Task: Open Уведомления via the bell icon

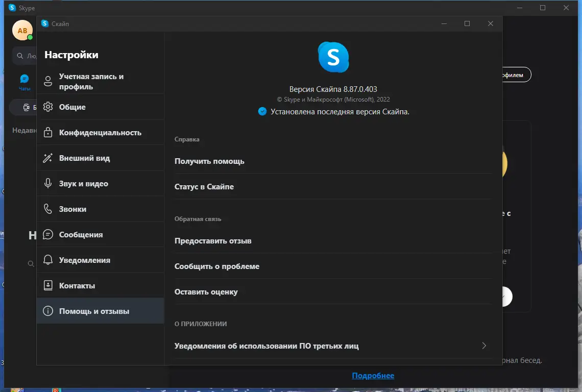Action: pyautogui.click(x=48, y=260)
